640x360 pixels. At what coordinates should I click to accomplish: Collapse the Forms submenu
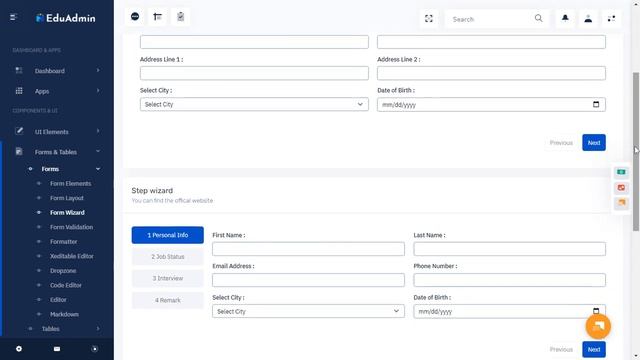[98, 169]
